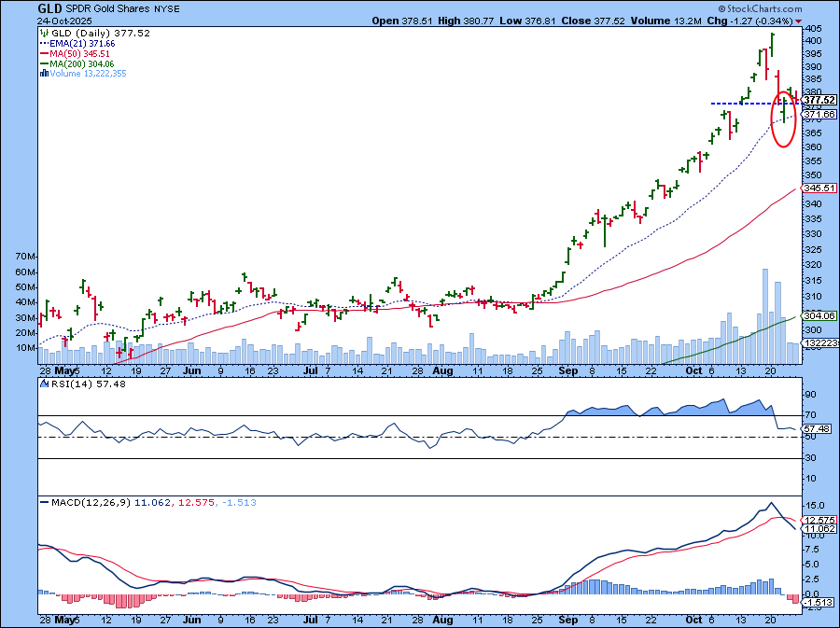
Task: Click the 360 label on the price axis
Action: [x=813, y=147]
